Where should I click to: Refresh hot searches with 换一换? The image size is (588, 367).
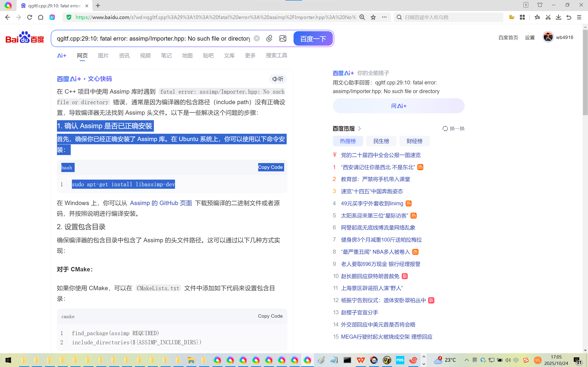click(453, 128)
